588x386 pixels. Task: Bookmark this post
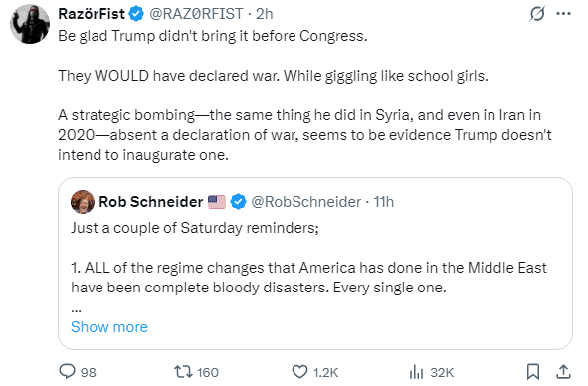pos(533,372)
